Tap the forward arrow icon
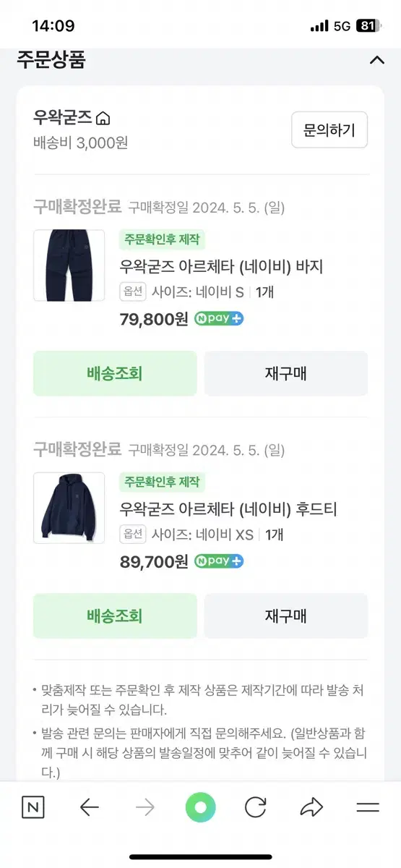The image size is (401, 868). pos(145,808)
